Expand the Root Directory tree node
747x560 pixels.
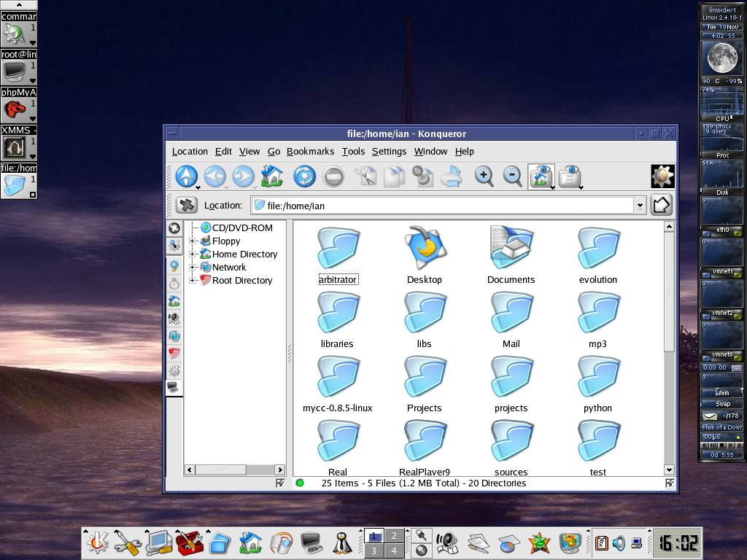(193, 281)
